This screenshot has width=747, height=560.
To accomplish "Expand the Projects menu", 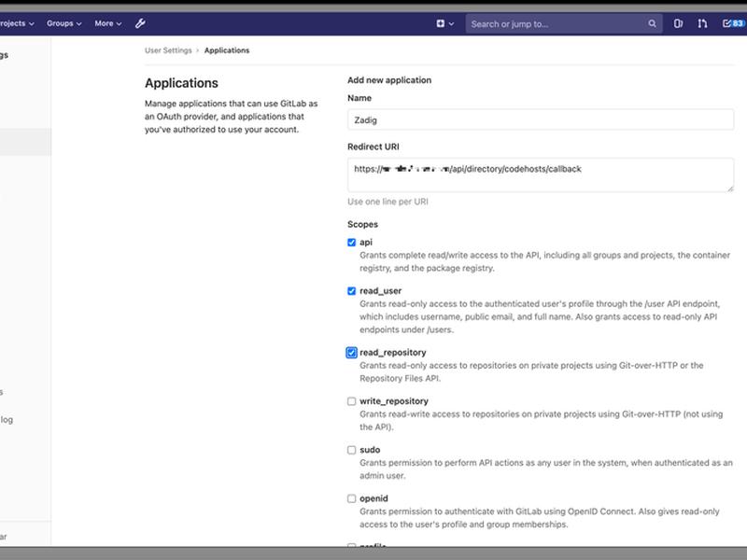I will click(17, 23).
